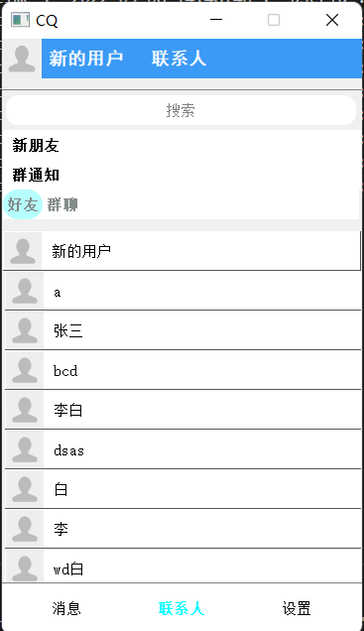Open 设置 settings in bottom bar
The height and width of the screenshot is (631, 364).
click(x=297, y=608)
